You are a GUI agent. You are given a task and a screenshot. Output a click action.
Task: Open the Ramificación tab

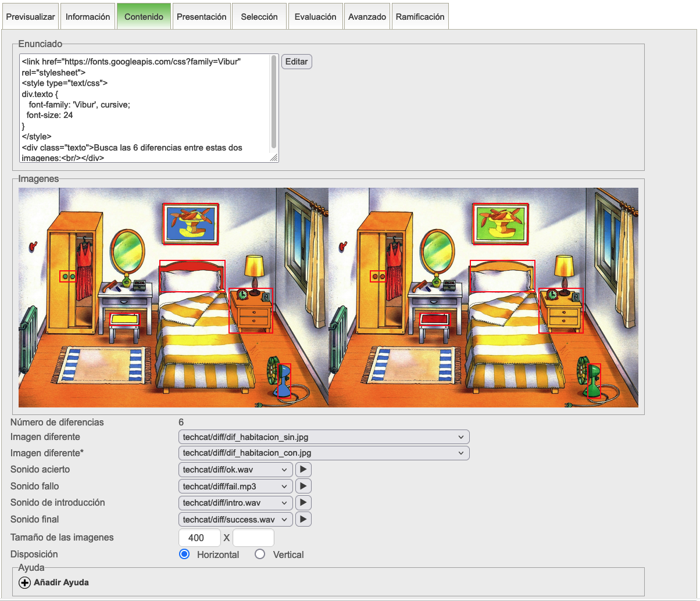pyautogui.click(x=420, y=17)
